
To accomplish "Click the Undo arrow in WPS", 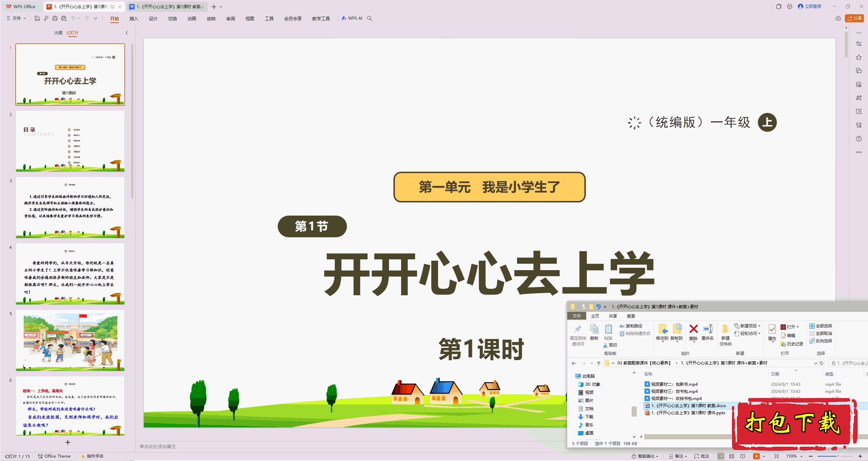I will pyautogui.click(x=73, y=18).
